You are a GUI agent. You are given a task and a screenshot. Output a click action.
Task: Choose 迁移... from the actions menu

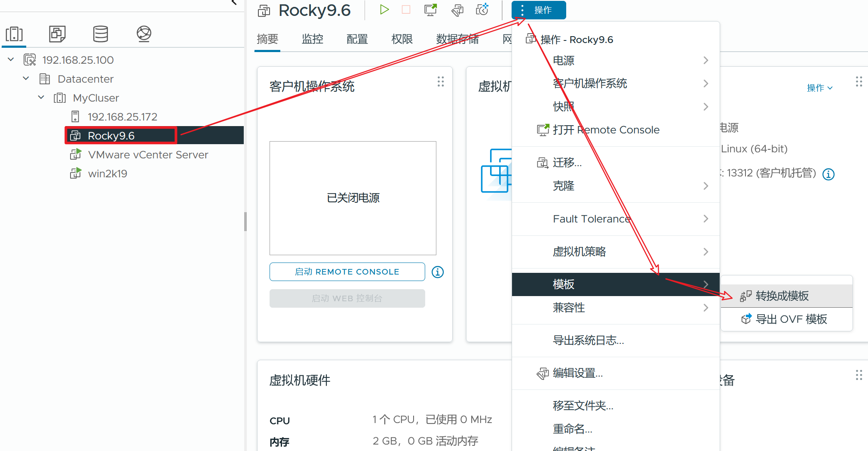coord(616,163)
